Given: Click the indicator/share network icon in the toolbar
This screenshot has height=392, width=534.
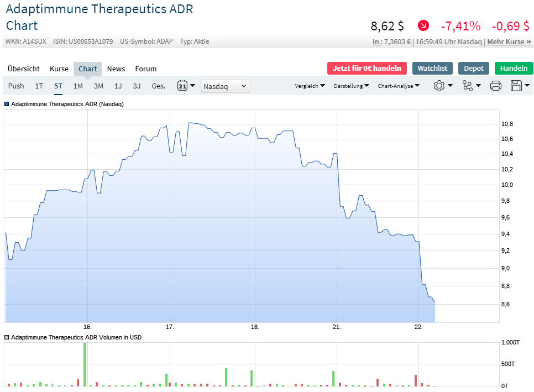Looking at the screenshot, I should 467,86.
